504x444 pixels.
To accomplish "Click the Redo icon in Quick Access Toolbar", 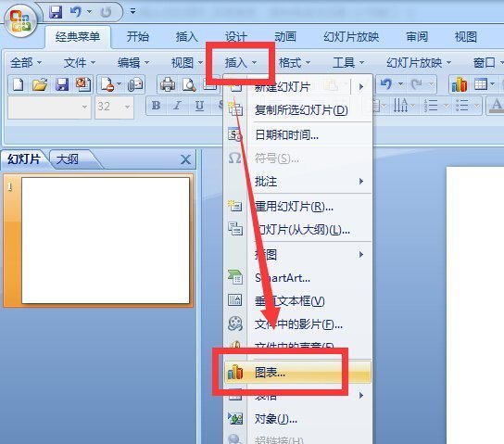I will (x=106, y=13).
